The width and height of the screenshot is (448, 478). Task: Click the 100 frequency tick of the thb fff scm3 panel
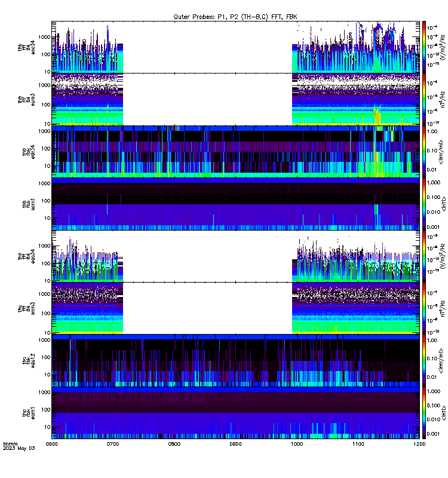(x=46, y=105)
